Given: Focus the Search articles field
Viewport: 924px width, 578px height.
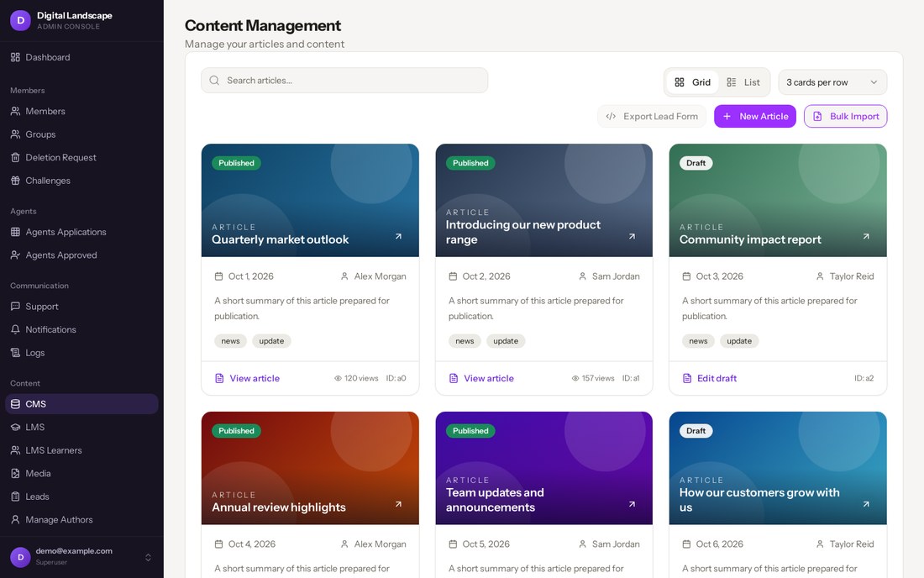Looking at the screenshot, I should pos(344,80).
